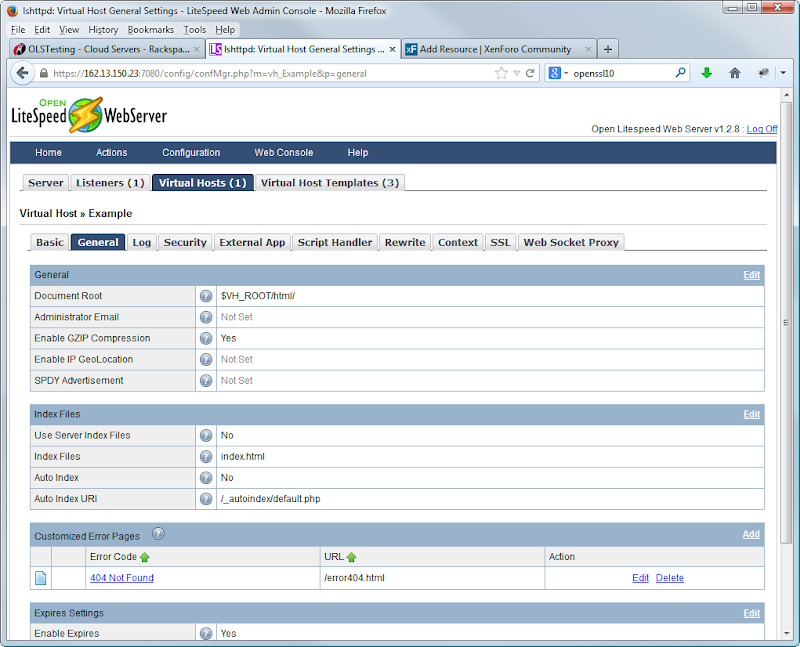Select the Server tab

coord(45,183)
